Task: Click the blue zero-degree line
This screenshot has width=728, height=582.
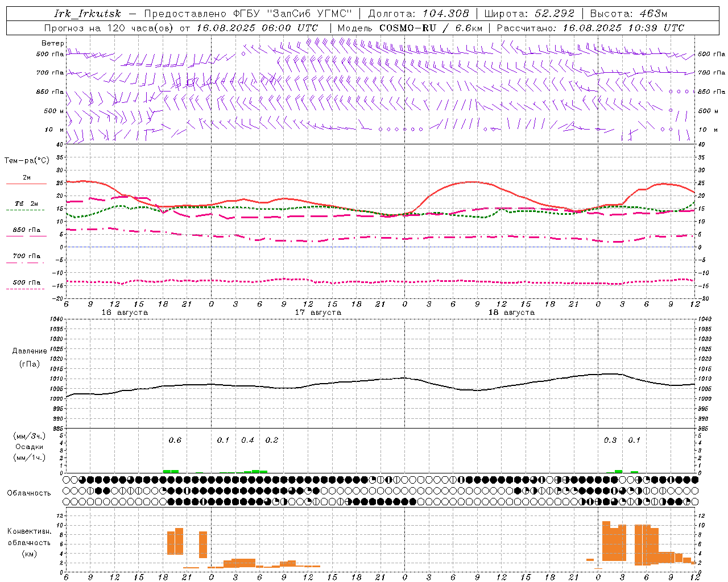Action: [x=380, y=247]
